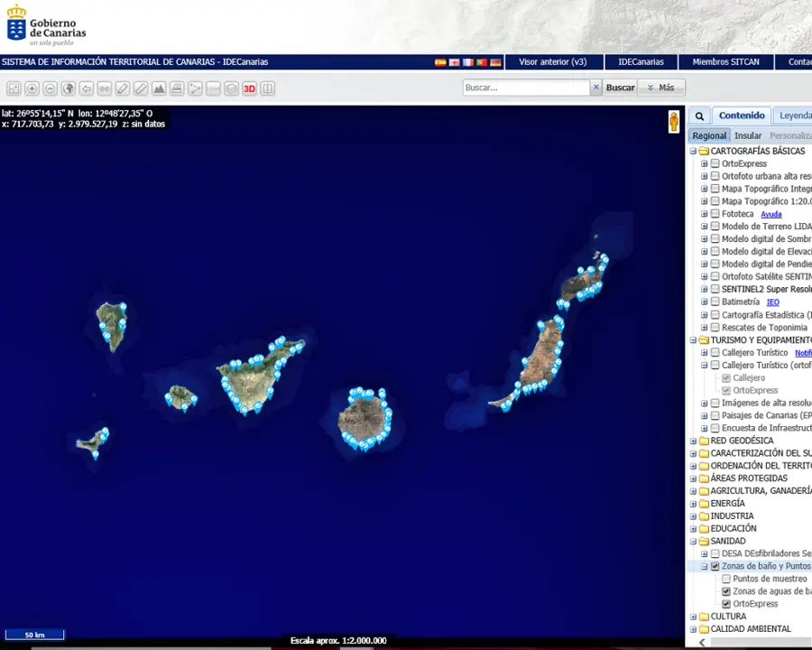Expand the Paisajes de Canarias layer node

(x=705, y=415)
